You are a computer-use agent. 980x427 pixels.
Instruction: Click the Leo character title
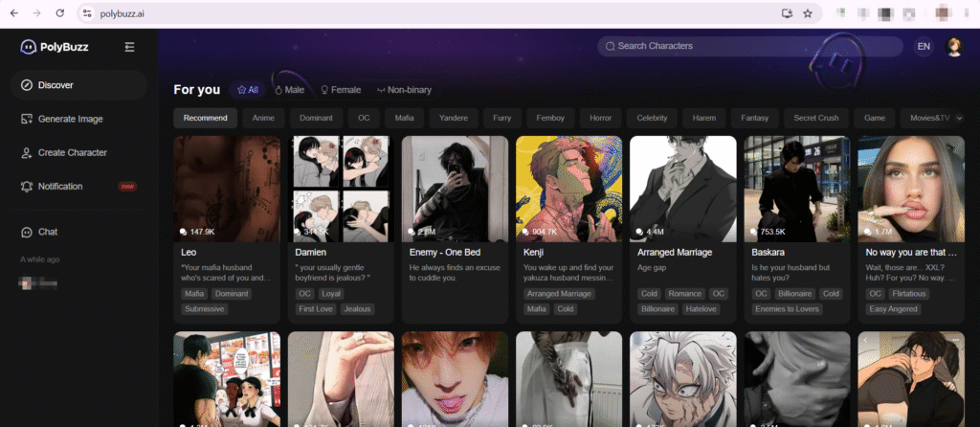coord(189,253)
